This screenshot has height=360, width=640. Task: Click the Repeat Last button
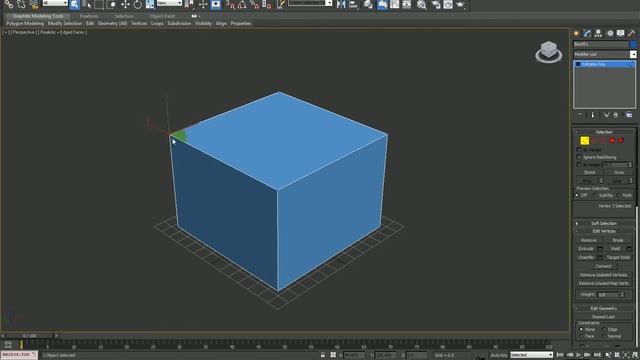tap(603, 317)
